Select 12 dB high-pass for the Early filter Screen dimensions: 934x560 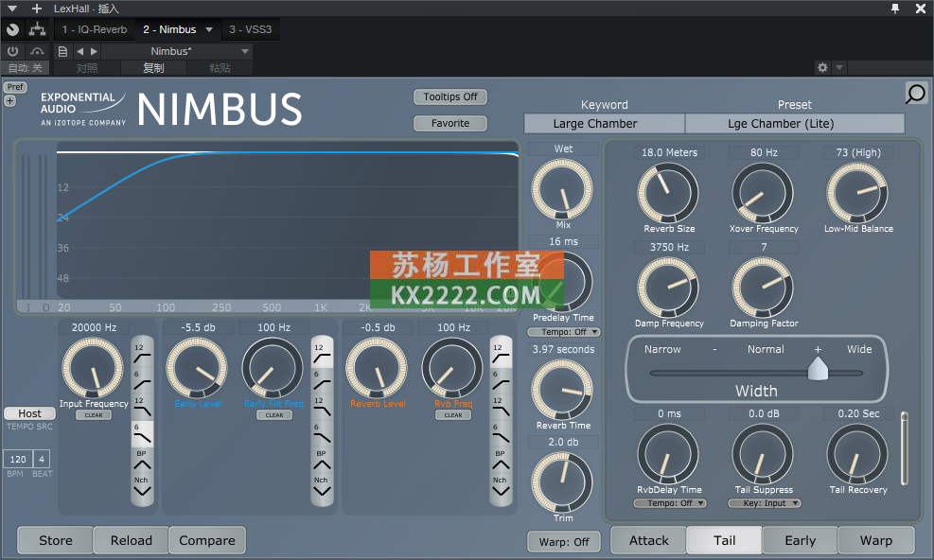(x=322, y=353)
